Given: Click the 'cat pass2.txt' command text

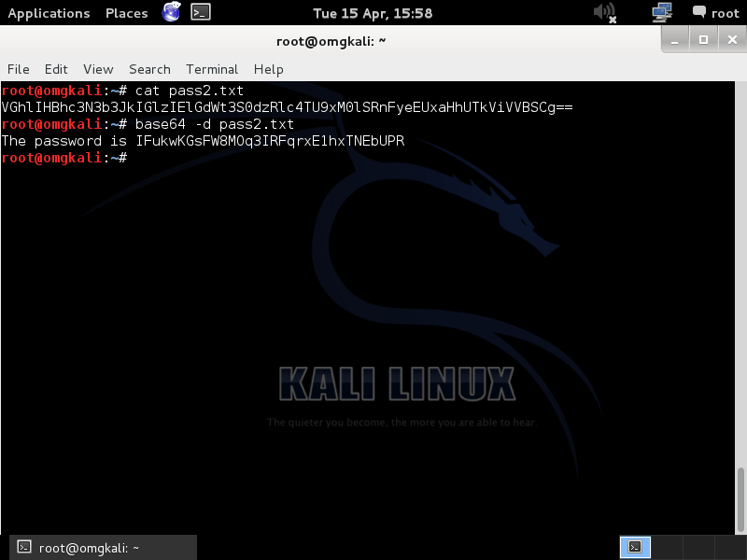Looking at the screenshot, I should click(190, 91).
